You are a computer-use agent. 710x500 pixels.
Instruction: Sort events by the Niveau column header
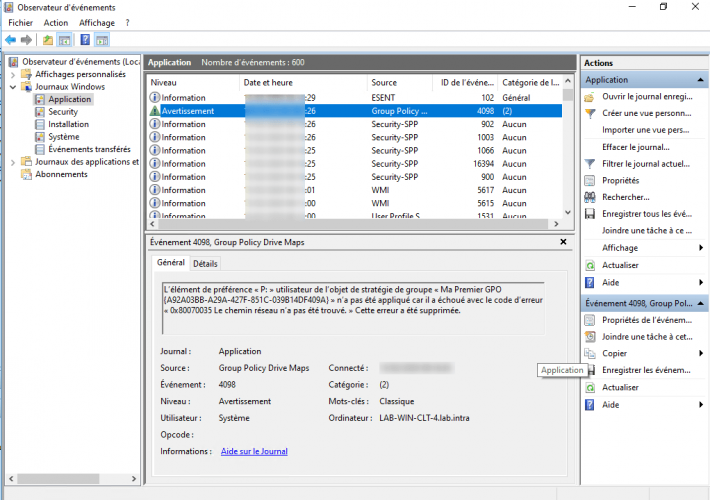[x=164, y=82]
